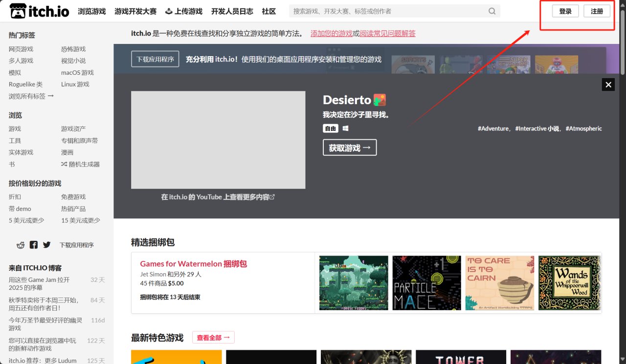Screen dimensions: 626x364
Task: Open the Reddit social icon
Action: 21,245
